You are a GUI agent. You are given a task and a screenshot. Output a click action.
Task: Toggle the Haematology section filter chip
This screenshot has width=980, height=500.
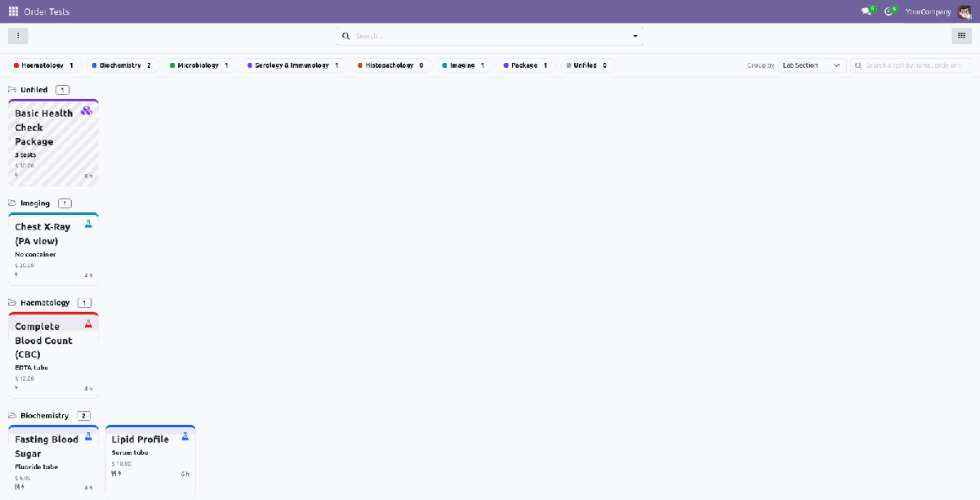[44, 65]
